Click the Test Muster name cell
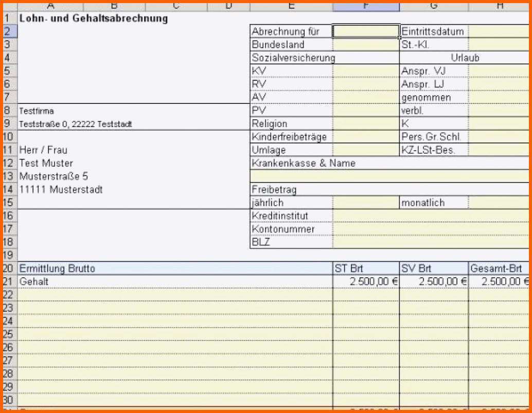The image size is (532, 413). coord(46,163)
